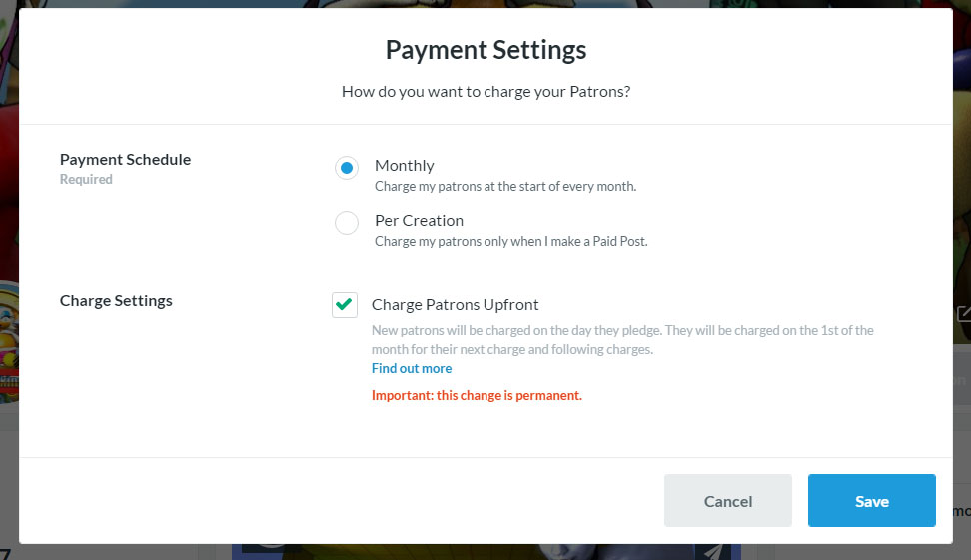This screenshot has width=971, height=560.
Task: Click the "Payment Settings" dialog title
Action: coord(485,50)
